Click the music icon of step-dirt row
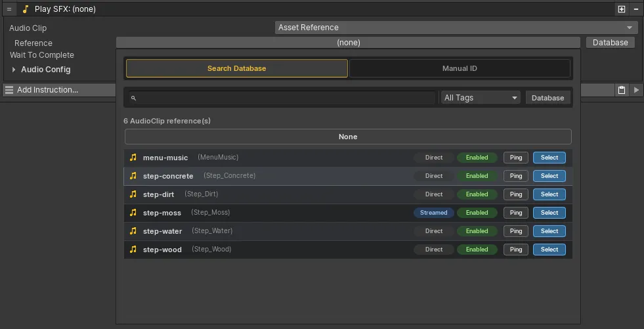 pyautogui.click(x=133, y=194)
